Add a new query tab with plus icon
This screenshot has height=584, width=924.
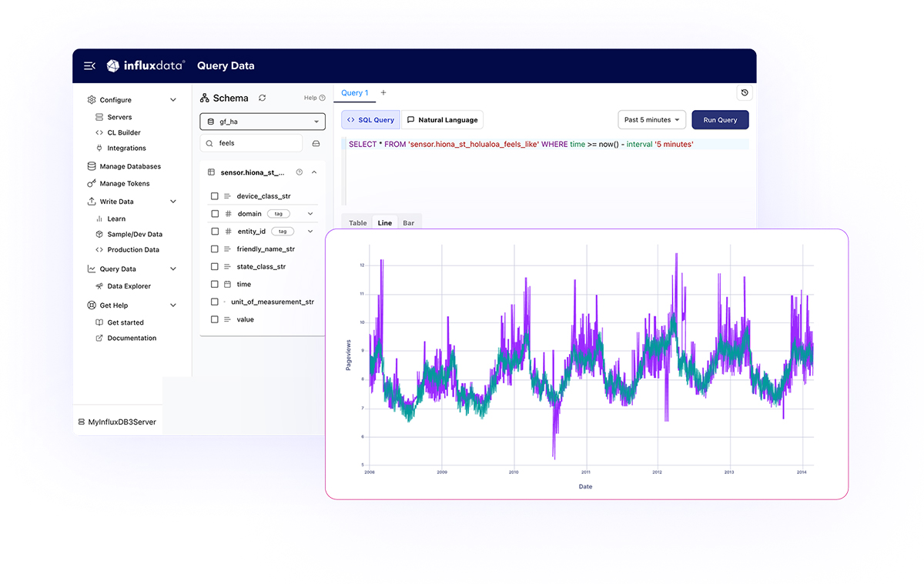coord(383,93)
